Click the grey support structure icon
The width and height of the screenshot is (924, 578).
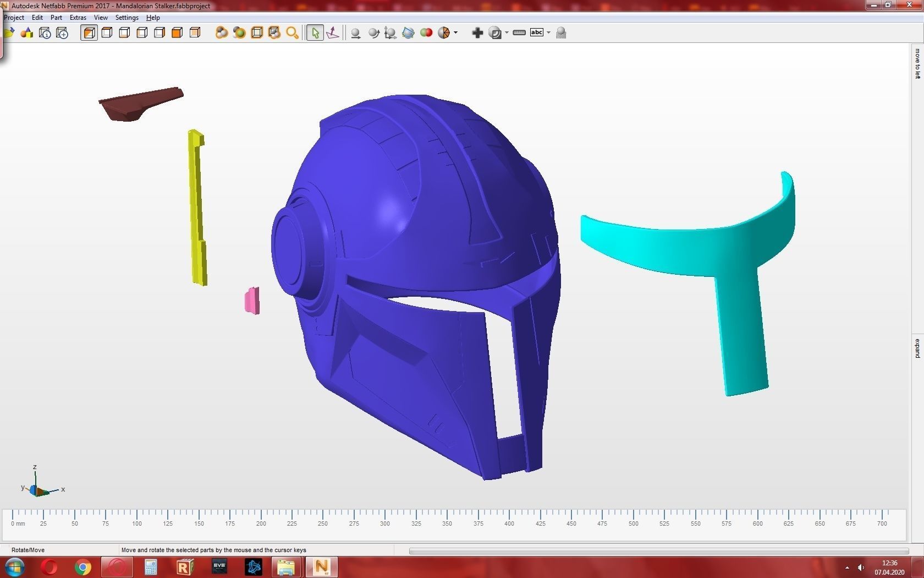[x=561, y=33]
